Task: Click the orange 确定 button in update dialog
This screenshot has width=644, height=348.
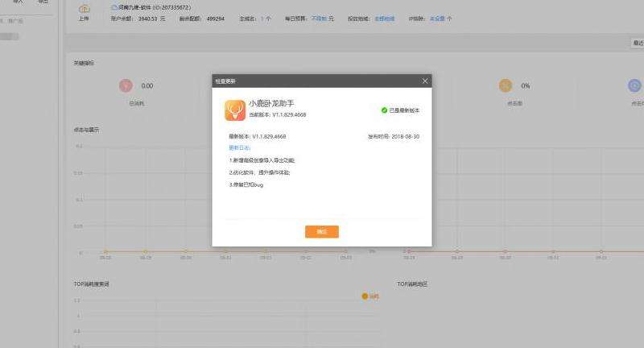Action: coord(321,232)
